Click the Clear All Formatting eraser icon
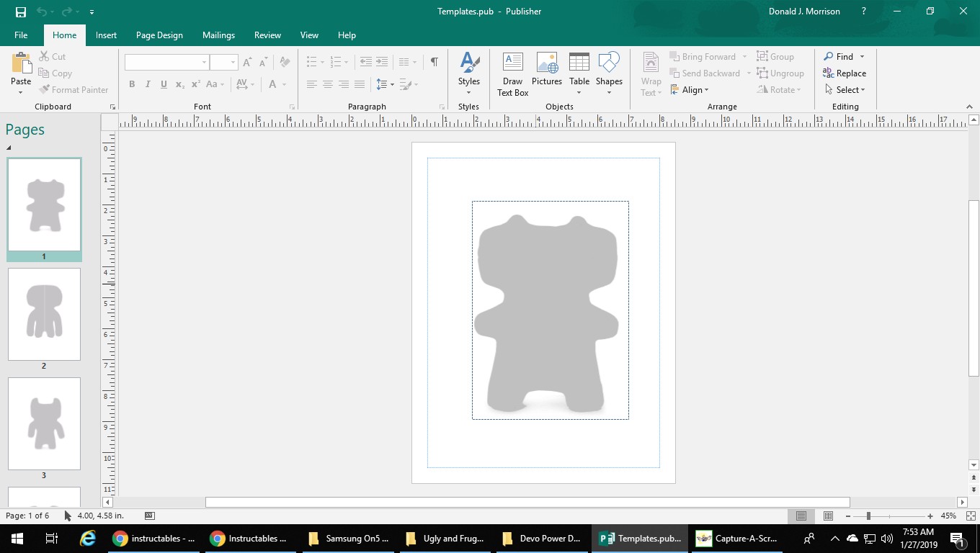Screen dimensions: 980x553 coord(285,62)
